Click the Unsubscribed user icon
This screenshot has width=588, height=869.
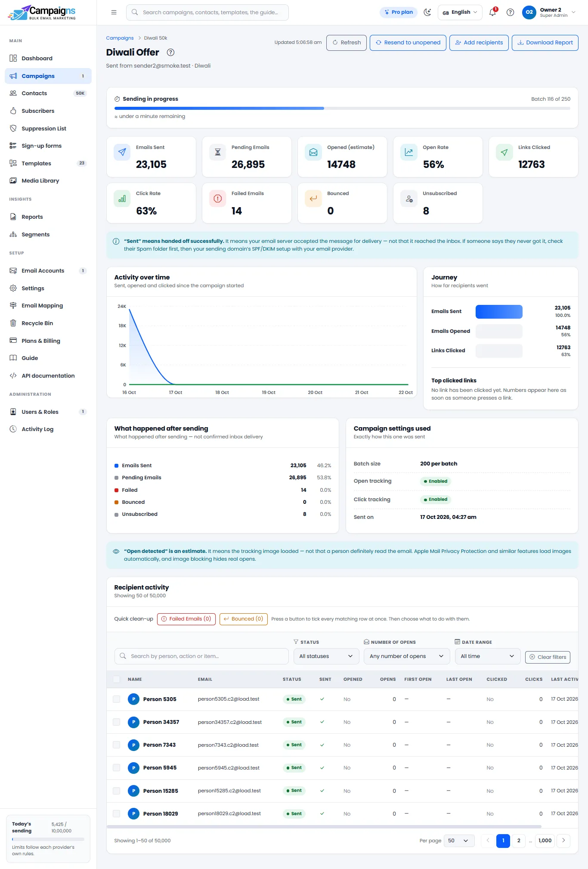click(x=409, y=199)
